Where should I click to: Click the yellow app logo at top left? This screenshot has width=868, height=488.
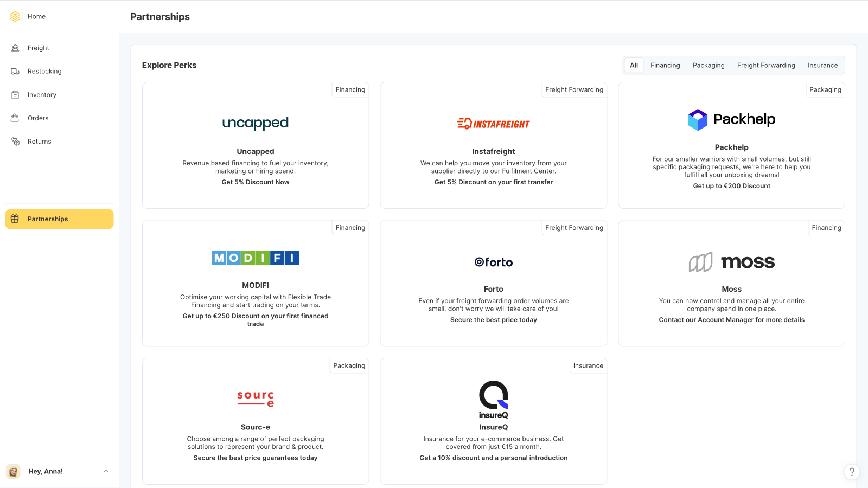click(x=15, y=16)
